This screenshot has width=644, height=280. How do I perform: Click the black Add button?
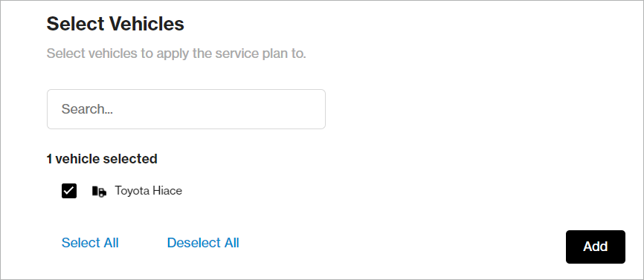[x=596, y=247]
